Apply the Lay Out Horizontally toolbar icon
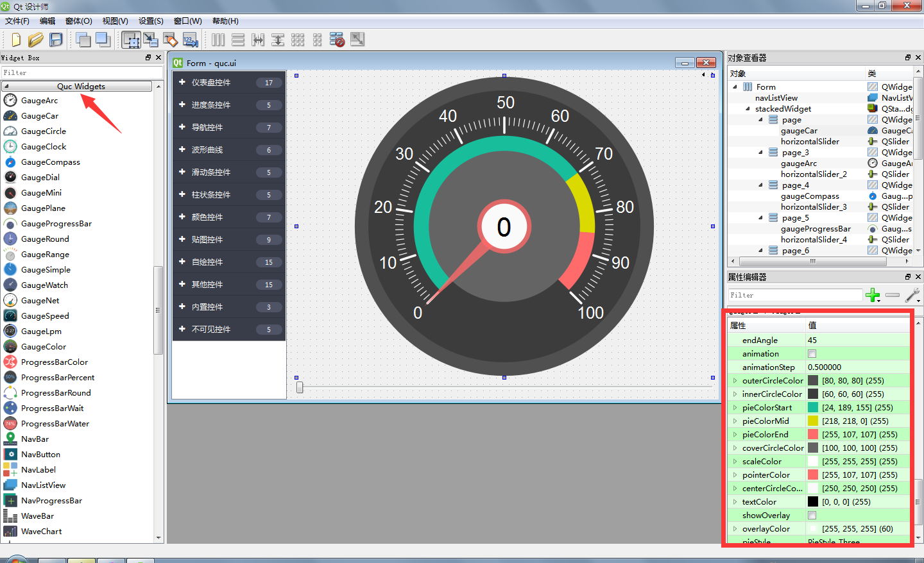 [218, 40]
